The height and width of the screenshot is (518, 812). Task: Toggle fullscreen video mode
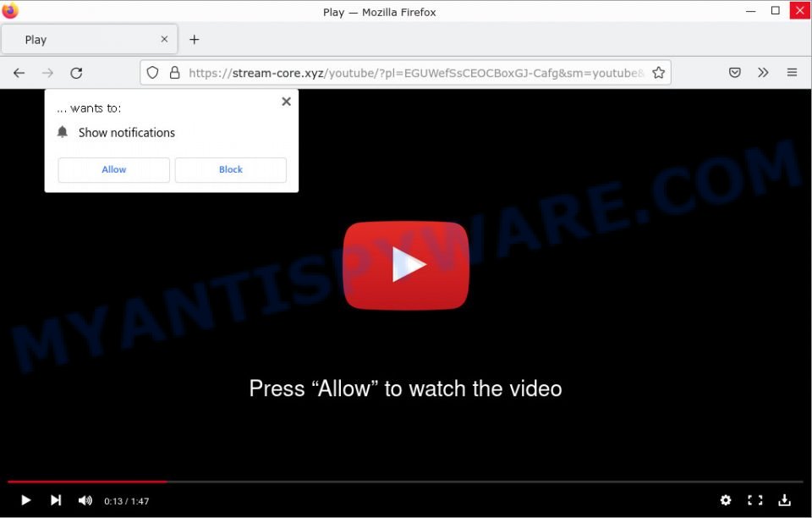click(755, 500)
